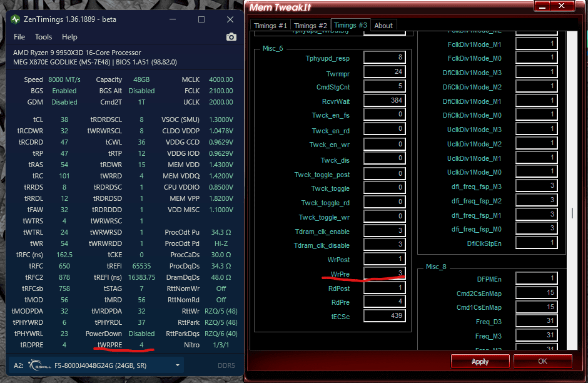Click the Twck_en_wr value field
588x383 pixels.
click(384, 144)
